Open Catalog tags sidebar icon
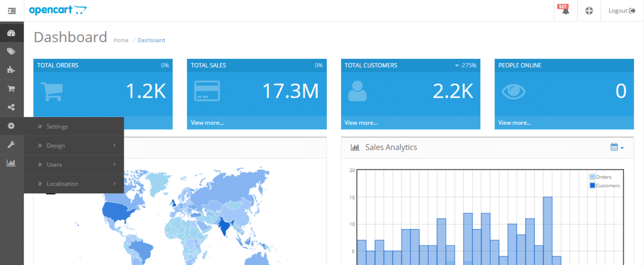 [x=11, y=52]
